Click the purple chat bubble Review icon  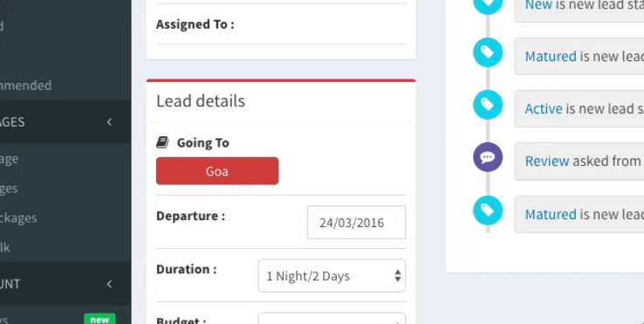click(x=488, y=157)
